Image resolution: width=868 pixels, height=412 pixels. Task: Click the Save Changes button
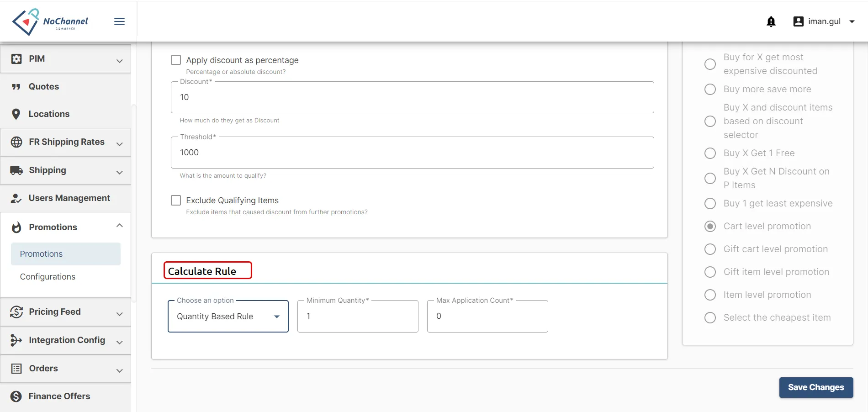coord(816,387)
